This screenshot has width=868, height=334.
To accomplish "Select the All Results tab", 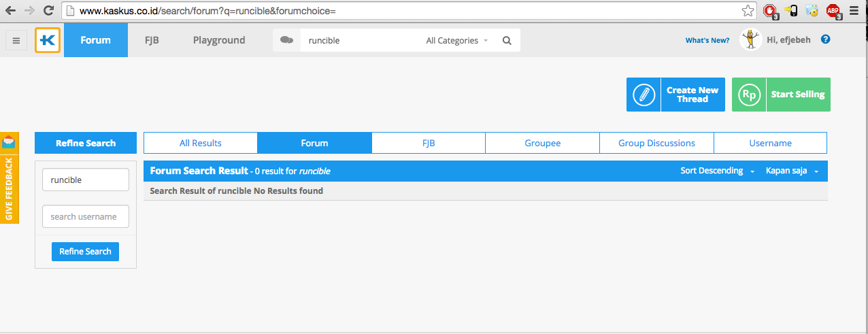I will click(201, 143).
